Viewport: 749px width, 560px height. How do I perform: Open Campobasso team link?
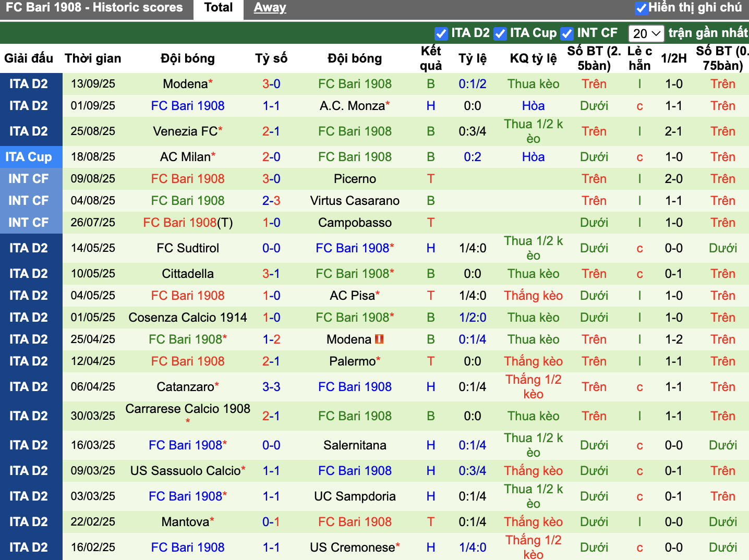(355, 223)
